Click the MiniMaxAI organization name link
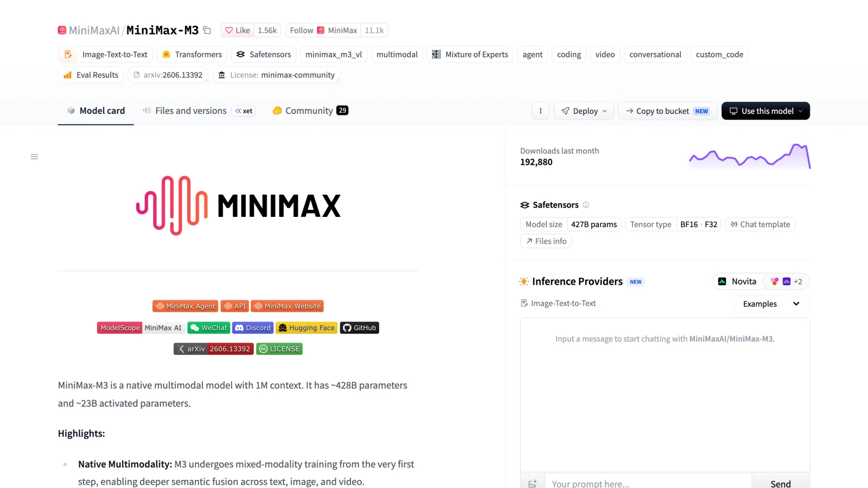The width and height of the screenshot is (868, 488). pyautogui.click(x=94, y=30)
